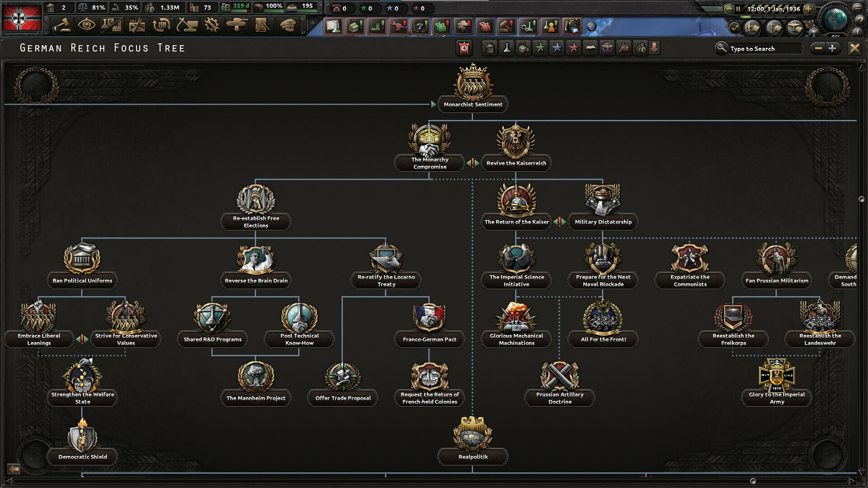Choose Glory to the Imperial Army focus

(777, 383)
